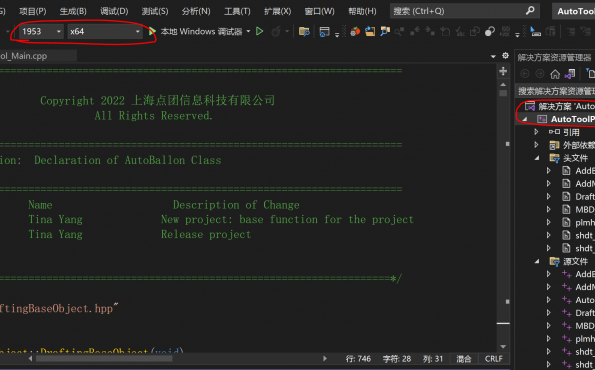This screenshot has width=595, height=370.
Task: Click the grey left-arrow navigate toolbar icon
Action: tap(415, 31)
